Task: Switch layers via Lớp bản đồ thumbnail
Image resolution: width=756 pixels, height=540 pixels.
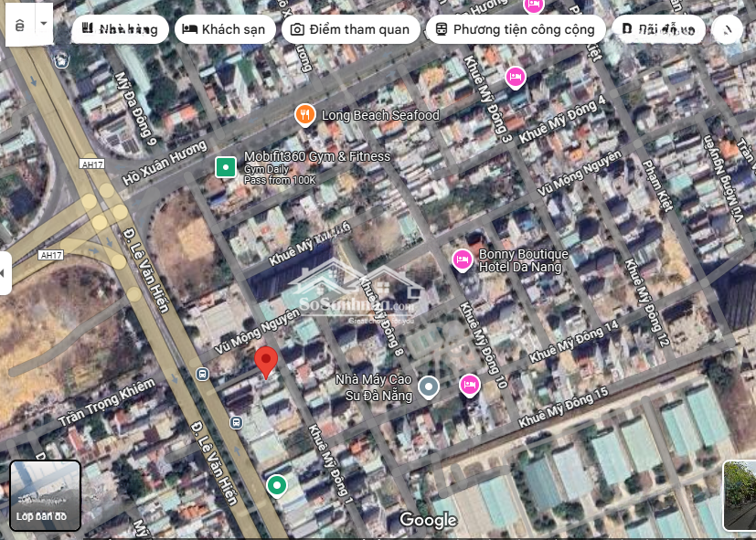Action: 45,495
